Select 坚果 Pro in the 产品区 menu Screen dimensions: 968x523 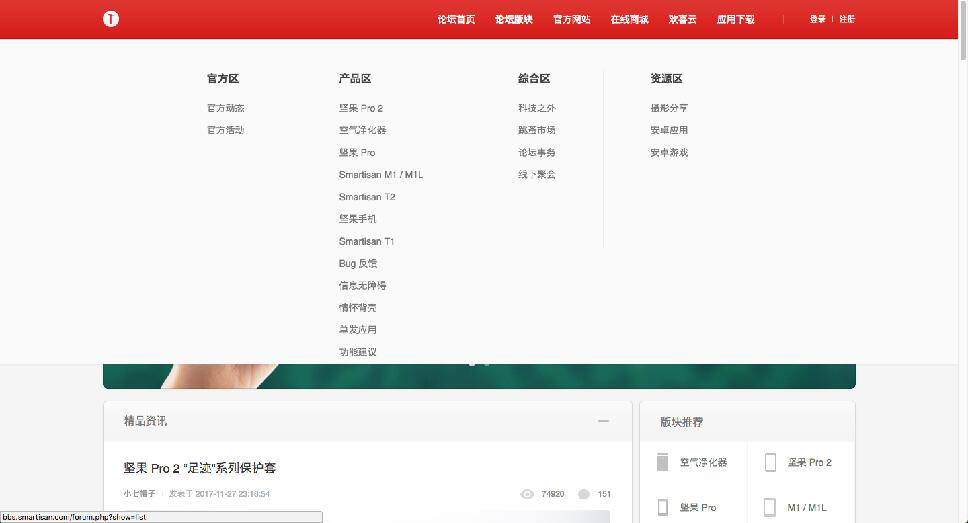pyautogui.click(x=357, y=153)
